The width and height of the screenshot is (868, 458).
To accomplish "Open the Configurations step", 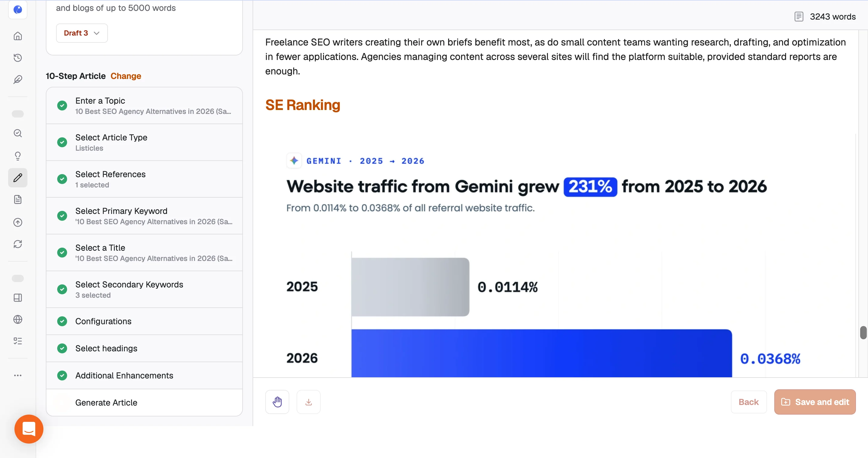I will (144, 321).
